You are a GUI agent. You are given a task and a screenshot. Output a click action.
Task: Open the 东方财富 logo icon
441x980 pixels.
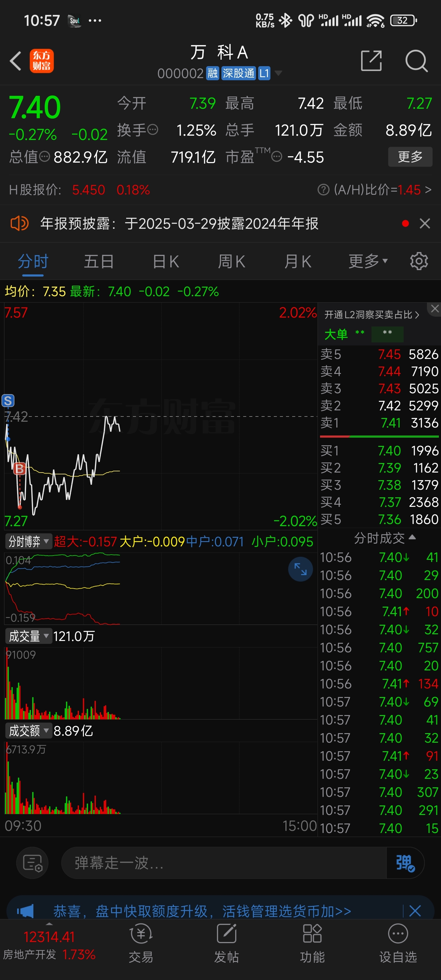42,61
